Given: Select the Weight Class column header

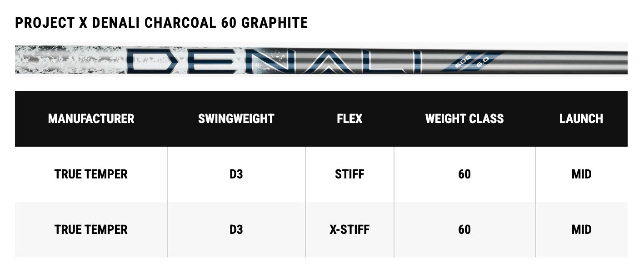Looking at the screenshot, I should point(464,119).
